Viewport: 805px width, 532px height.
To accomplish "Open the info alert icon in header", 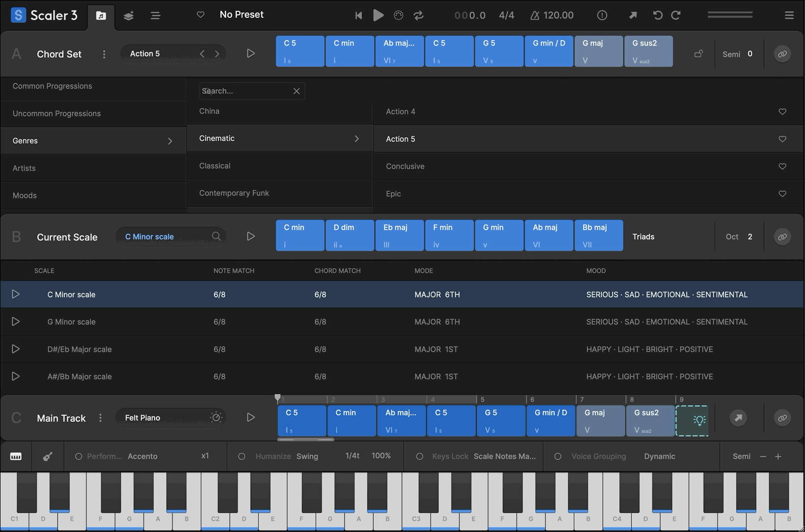I will coord(602,15).
